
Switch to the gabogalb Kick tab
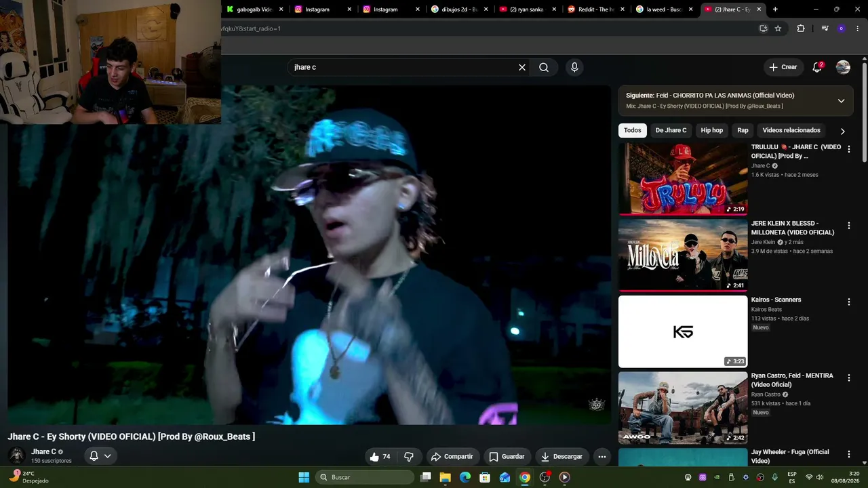tap(255, 9)
